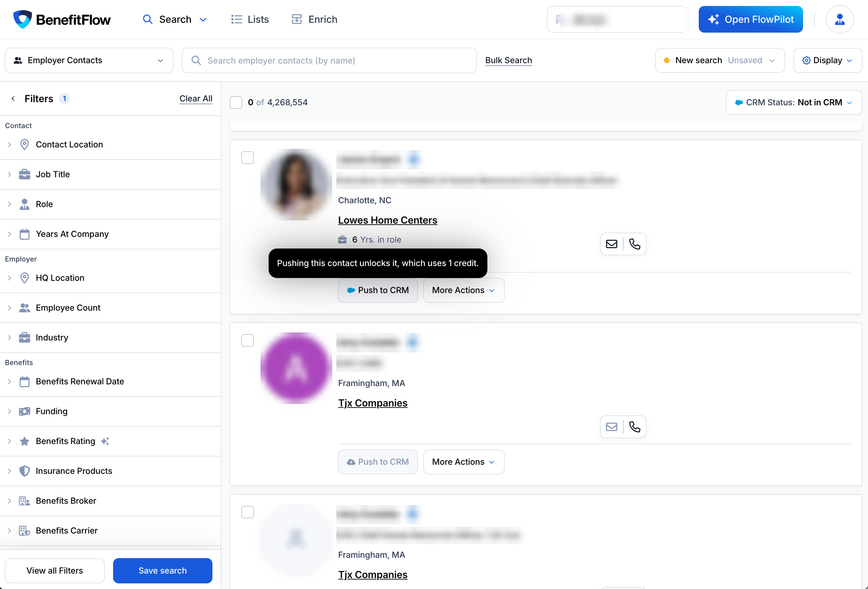
Task: Open More Actions on first Tjx Companies card
Action: pos(463,462)
